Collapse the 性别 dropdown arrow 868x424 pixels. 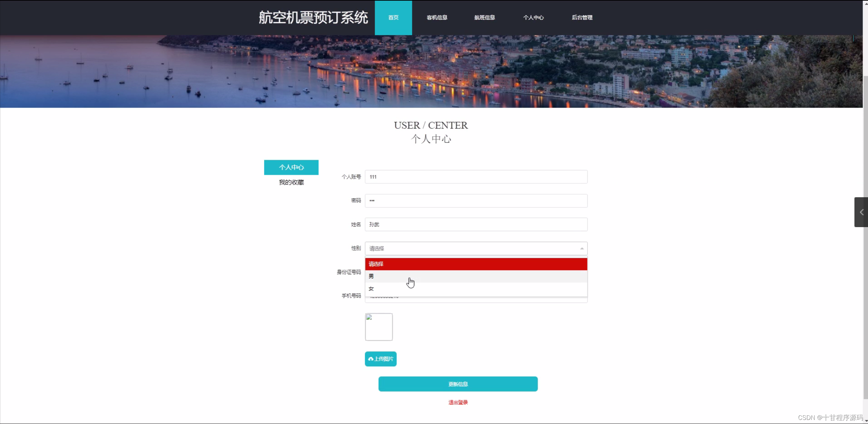coord(582,248)
